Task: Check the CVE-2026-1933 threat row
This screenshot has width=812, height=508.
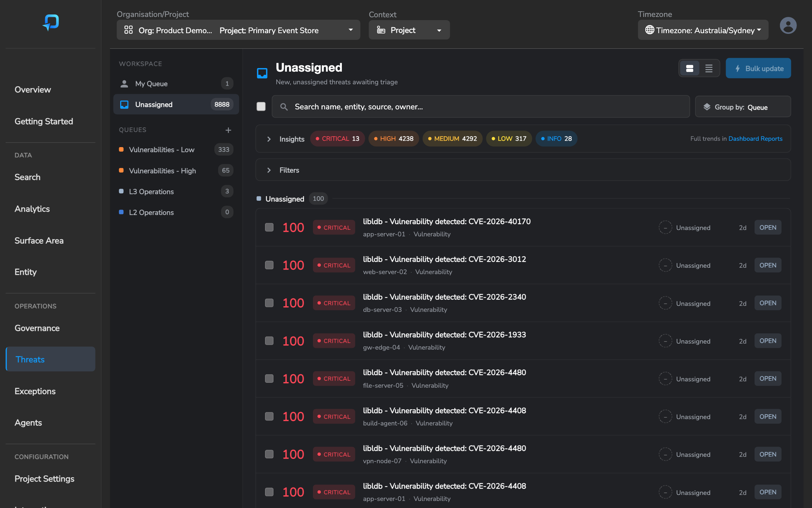Action: pyautogui.click(x=269, y=341)
